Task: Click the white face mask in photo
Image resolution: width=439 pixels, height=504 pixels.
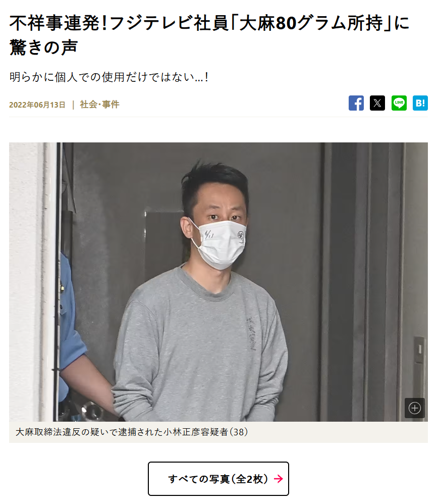Action: click(x=221, y=244)
